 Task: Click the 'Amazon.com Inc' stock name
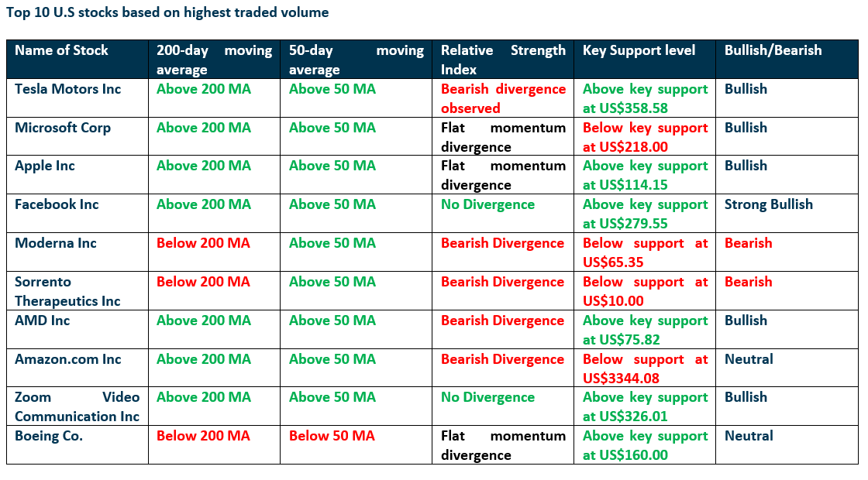pos(67,359)
